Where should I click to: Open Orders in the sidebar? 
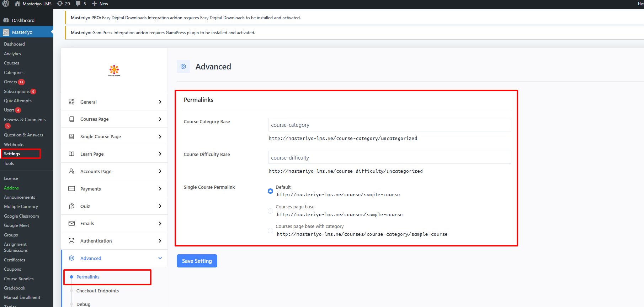coord(10,82)
